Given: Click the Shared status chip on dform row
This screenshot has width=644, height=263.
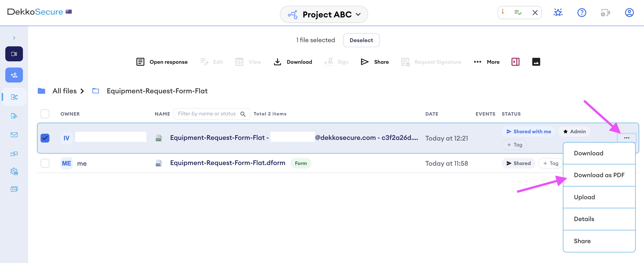Looking at the screenshot, I should (518, 163).
